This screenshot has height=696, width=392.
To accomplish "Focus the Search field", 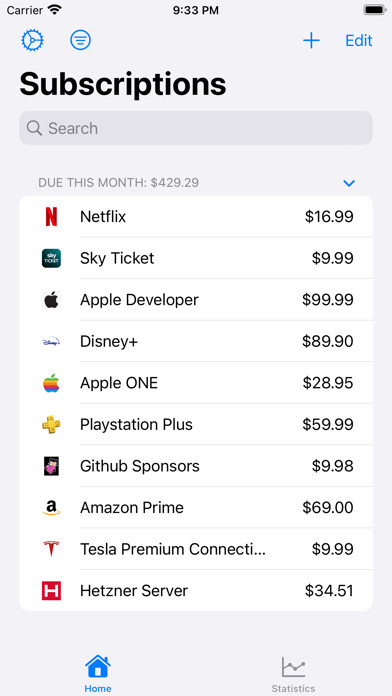I will pyautogui.click(x=196, y=128).
